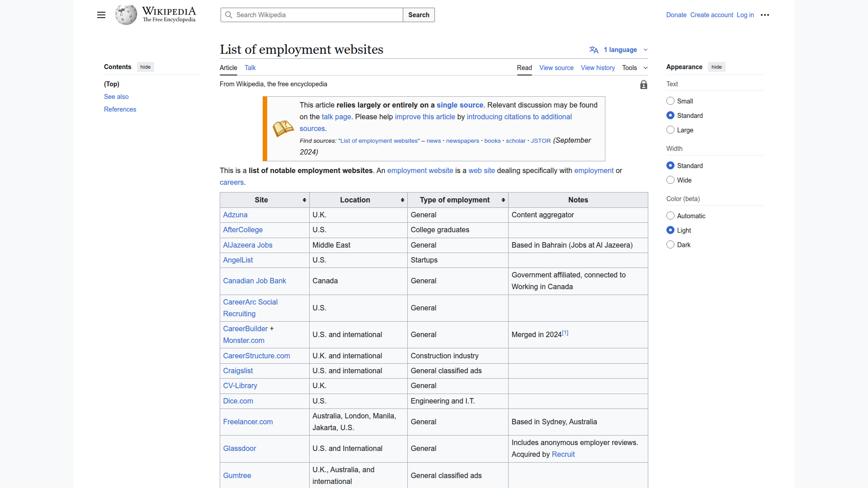Click Create account link
The height and width of the screenshot is (488, 868).
pos(712,15)
